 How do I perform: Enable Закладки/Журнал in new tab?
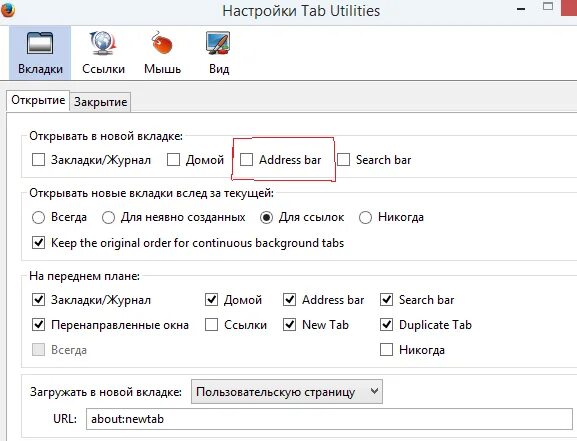(x=38, y=160)
